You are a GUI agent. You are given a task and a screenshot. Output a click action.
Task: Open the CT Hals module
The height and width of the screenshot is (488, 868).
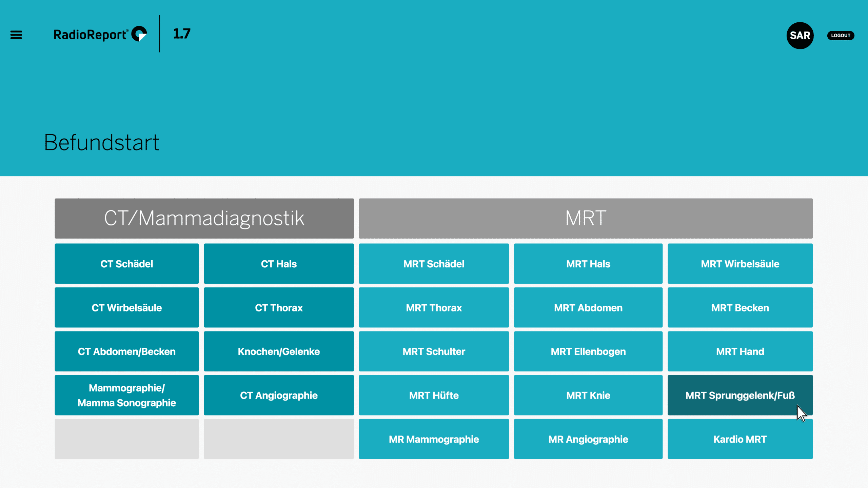click(279, 264)
